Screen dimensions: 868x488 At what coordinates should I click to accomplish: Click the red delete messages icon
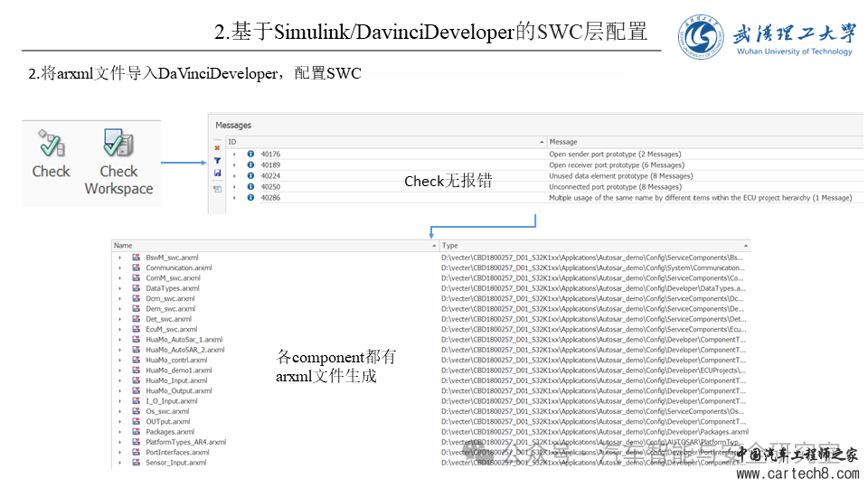point(217,148)
